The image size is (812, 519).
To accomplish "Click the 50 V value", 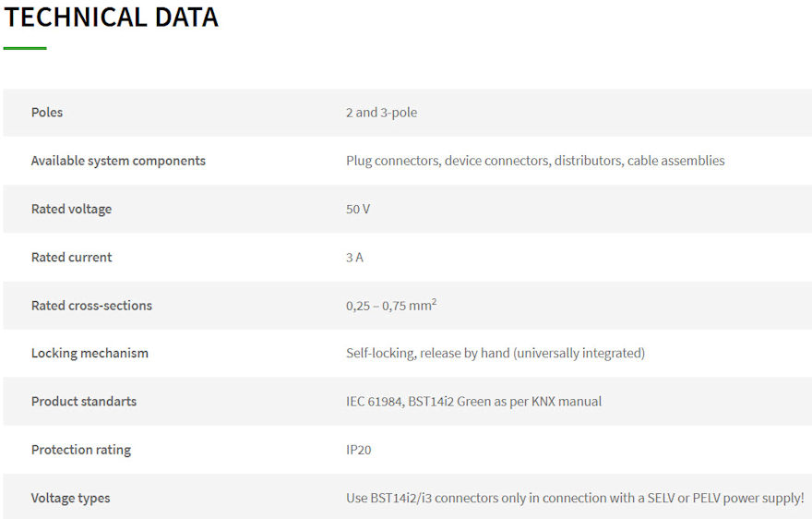I will pos(358,209).
